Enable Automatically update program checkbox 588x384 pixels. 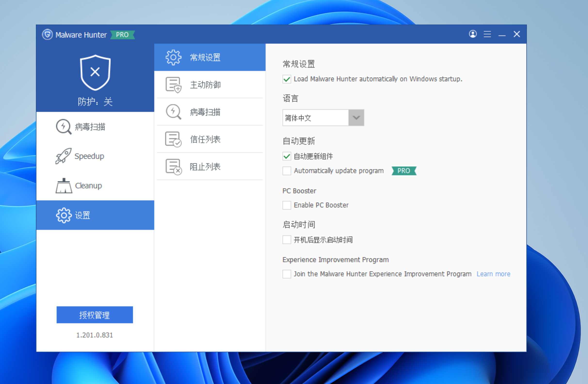tap(287, 171)
